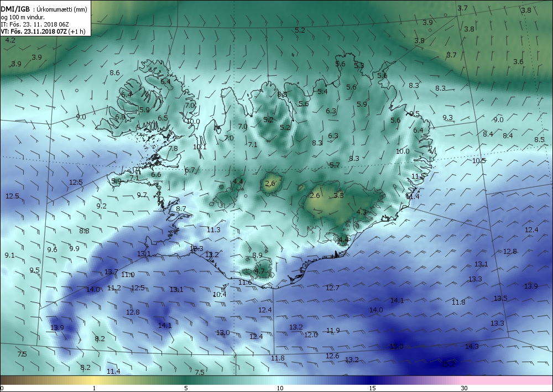Click the 10 label on the color scale
553x392 pixels.
tap(280, 389)
